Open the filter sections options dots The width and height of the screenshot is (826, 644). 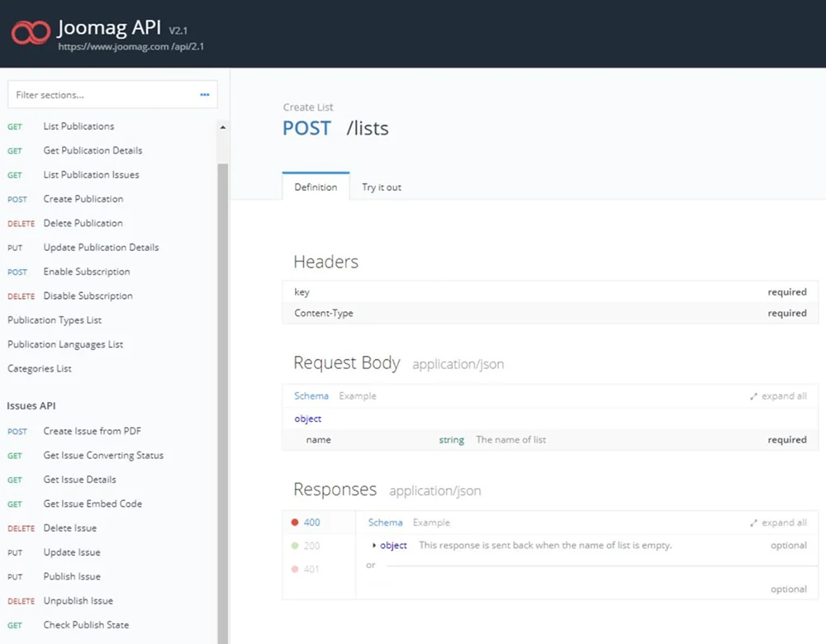click(204, 95)
